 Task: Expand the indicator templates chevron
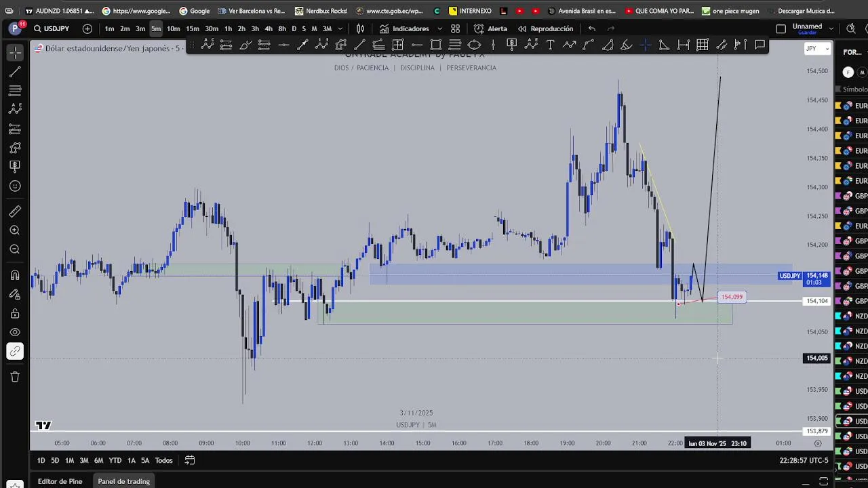pyautogui.click(x=439, y=28)
